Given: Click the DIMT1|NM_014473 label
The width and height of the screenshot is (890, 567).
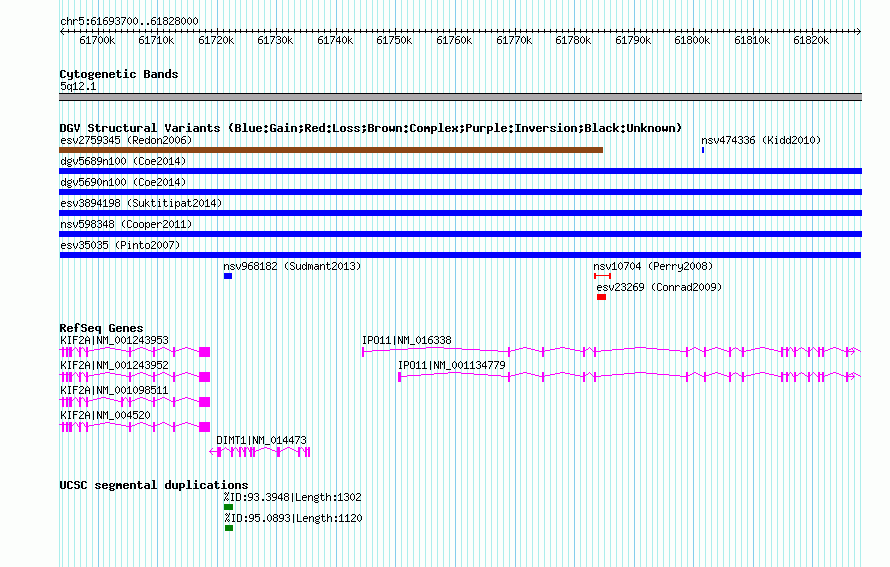Looking at the screenshot, I should [x=261, y=440].
